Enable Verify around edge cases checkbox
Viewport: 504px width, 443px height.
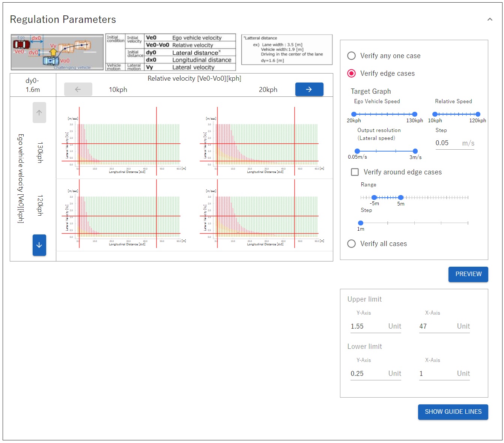355,172
